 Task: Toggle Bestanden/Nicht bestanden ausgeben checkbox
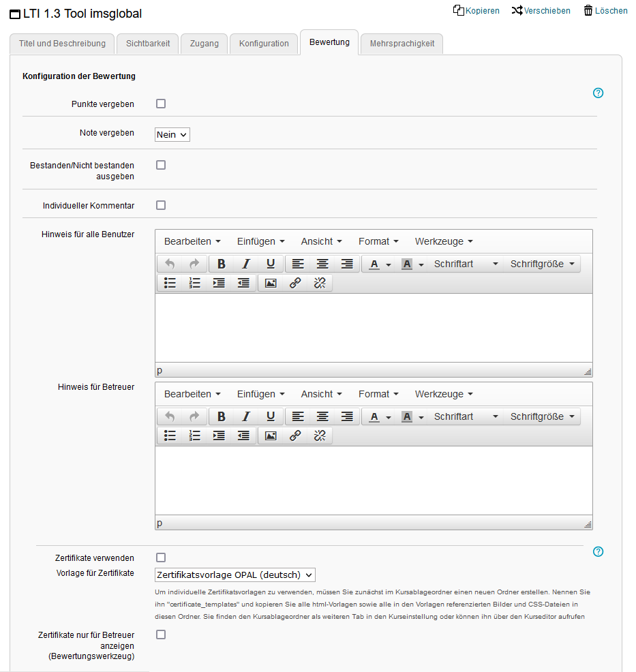(161, 165)
